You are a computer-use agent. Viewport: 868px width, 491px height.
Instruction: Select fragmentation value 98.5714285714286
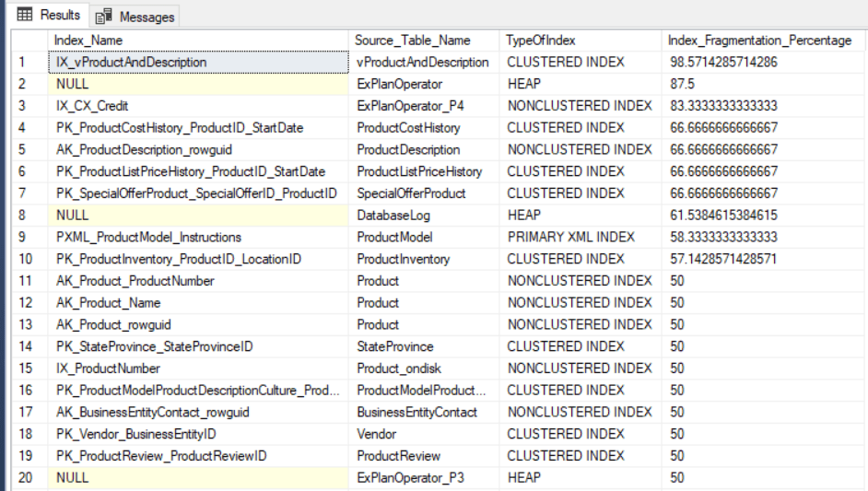tap(763, 62)
